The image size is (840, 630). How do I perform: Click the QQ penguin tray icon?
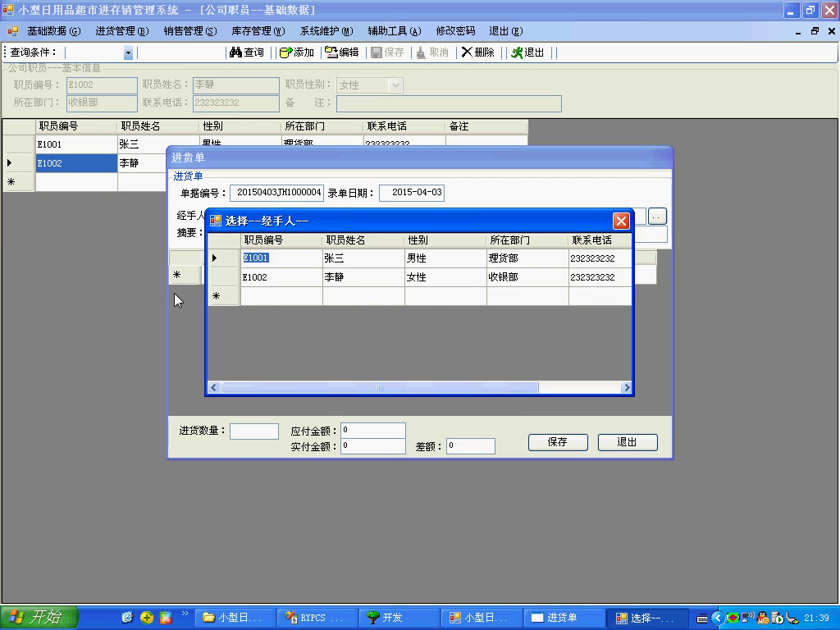click(763, 618)
